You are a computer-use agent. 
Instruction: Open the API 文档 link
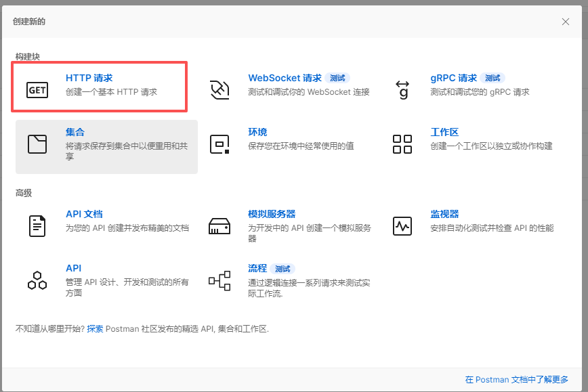tap(84, 214)
